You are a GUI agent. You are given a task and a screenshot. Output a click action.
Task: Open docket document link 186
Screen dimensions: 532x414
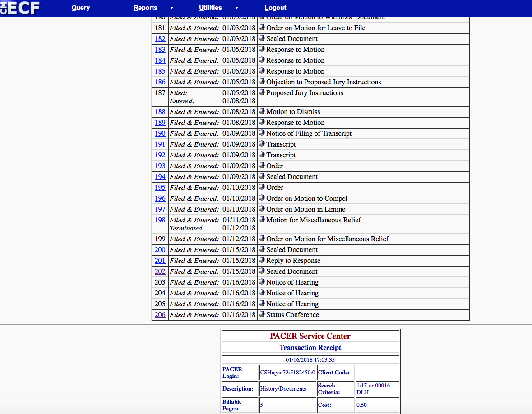click(x=160, y=82)
